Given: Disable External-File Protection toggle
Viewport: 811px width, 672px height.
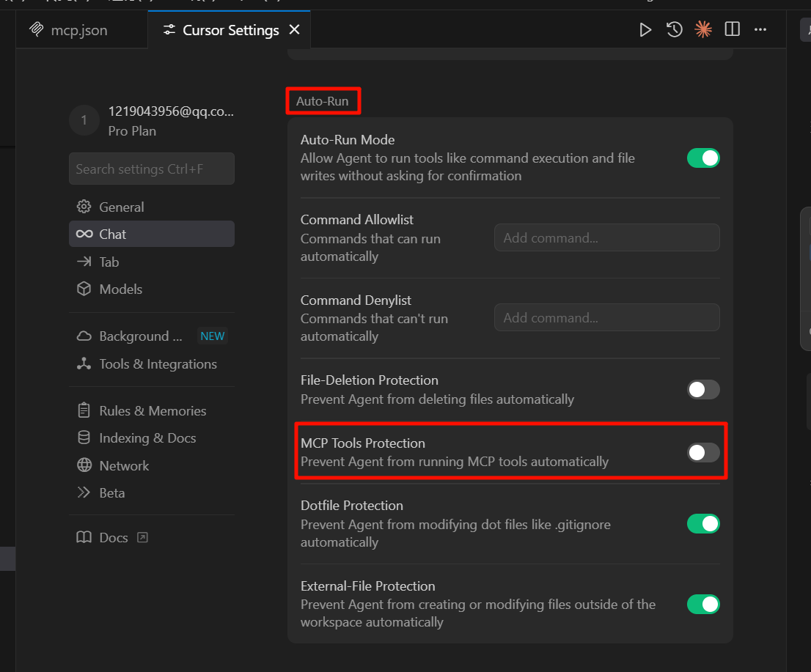Looking at the screenshot, I should (703, 605).
